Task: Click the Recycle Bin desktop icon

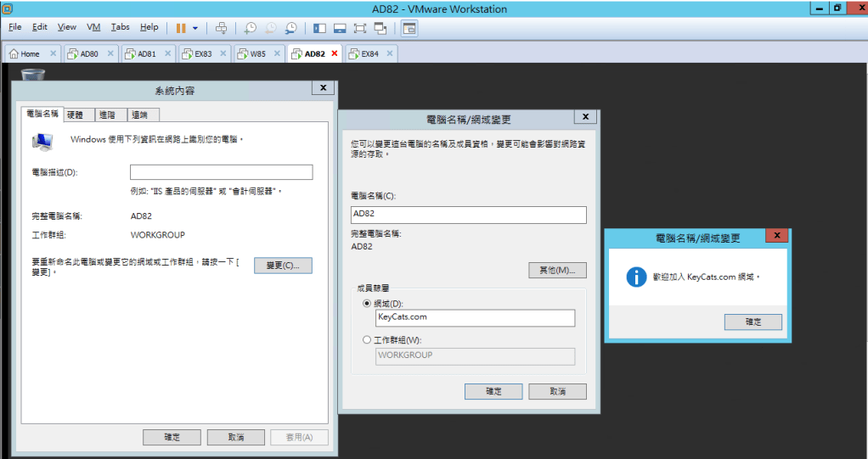Action: [x=32, y=76]
